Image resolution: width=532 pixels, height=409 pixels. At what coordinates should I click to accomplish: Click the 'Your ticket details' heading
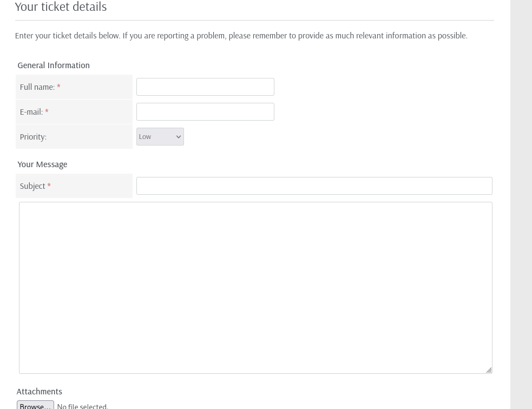61,6
